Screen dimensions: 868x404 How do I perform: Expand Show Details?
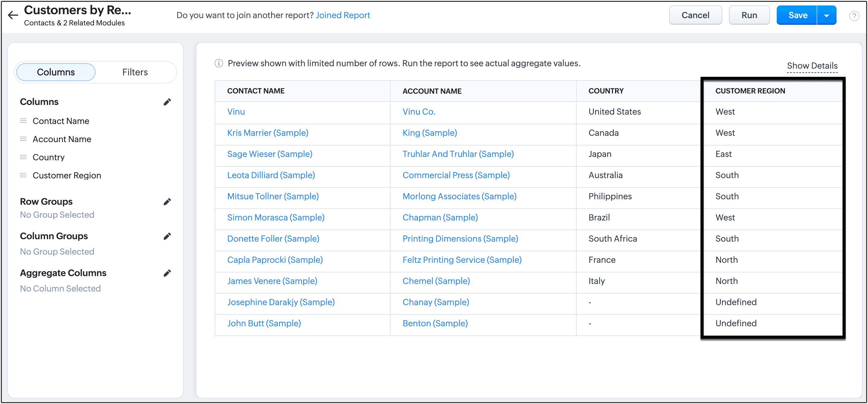click(x=812, y=66)
